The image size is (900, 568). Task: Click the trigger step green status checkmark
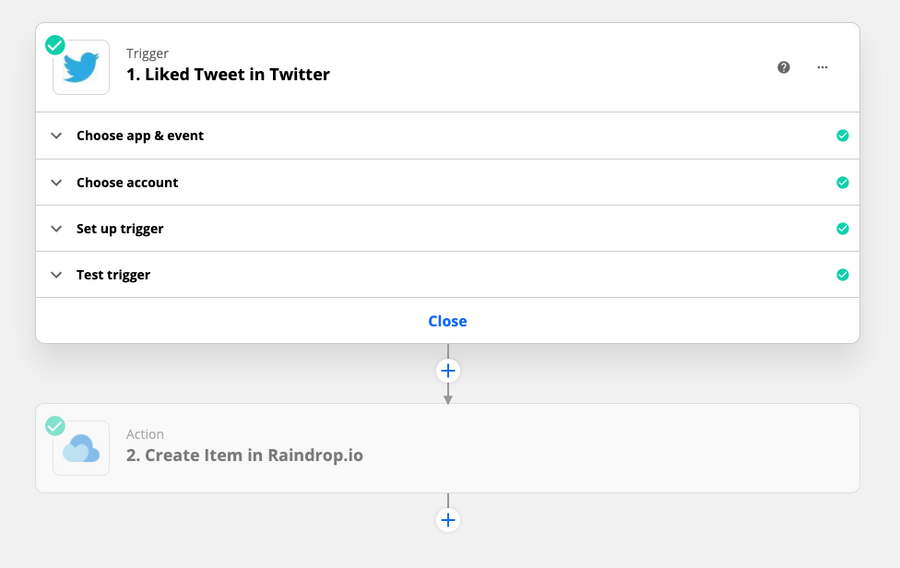coord(55,45)
